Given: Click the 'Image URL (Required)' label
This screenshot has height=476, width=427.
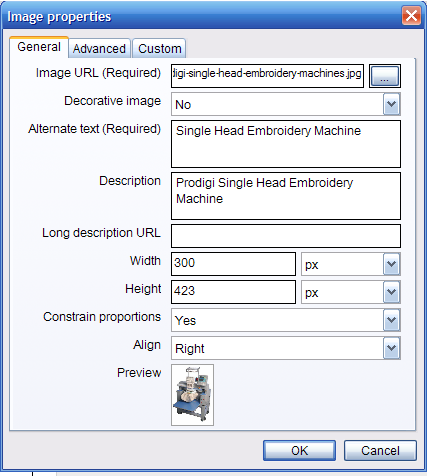Looking at the screenshot, I should [98, 73].
